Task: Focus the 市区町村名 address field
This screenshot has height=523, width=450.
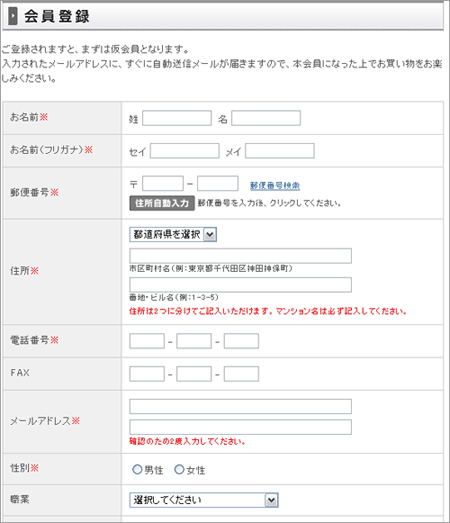Action: [x=241, y=256]
